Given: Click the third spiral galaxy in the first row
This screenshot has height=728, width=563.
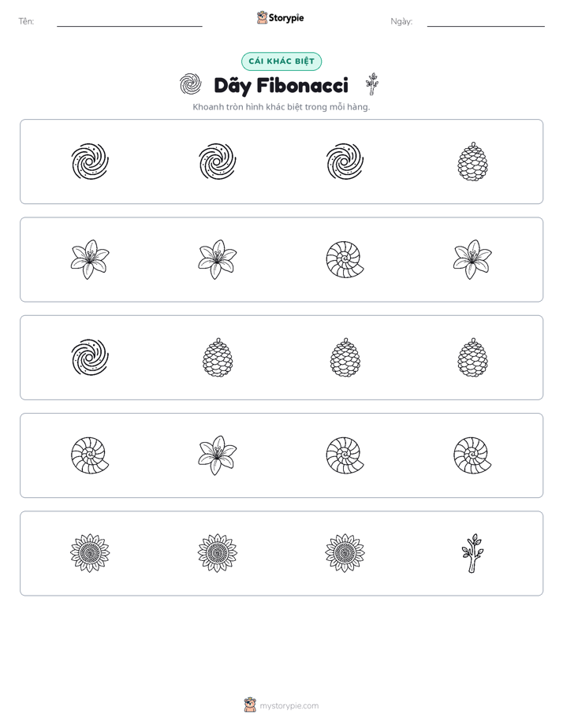Looking at the screenshot, I should 345,162.
